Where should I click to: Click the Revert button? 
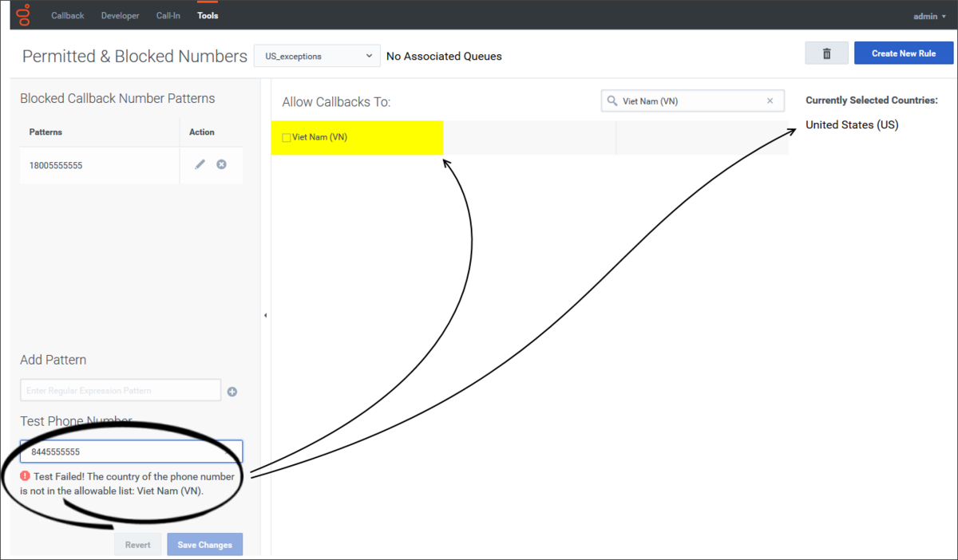click(x=137, y=545)
